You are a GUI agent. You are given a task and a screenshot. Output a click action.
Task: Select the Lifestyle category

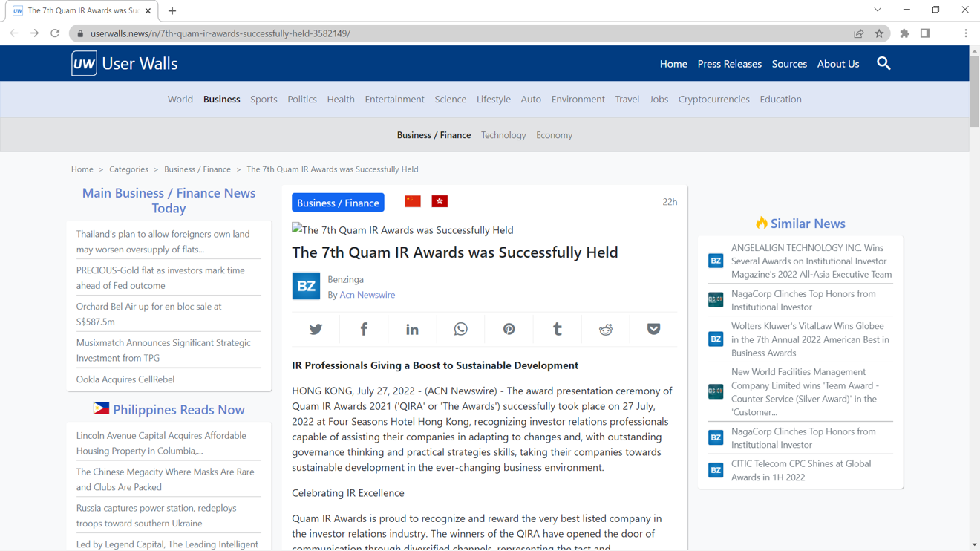point(494,99)
